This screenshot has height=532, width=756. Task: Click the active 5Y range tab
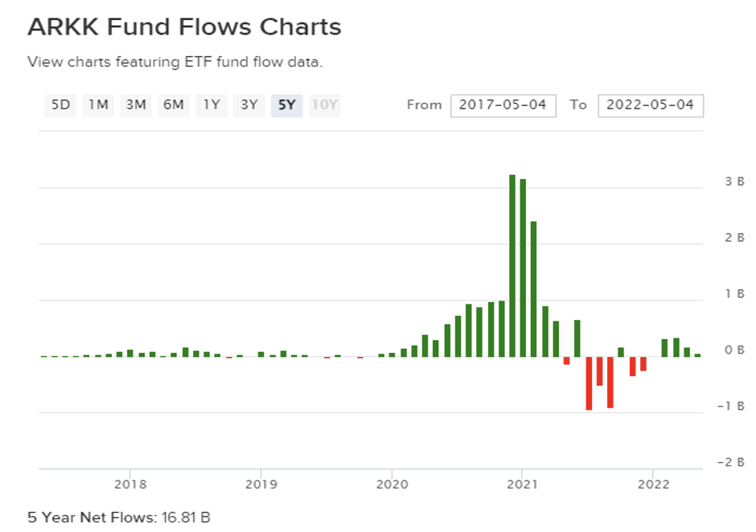286,104
